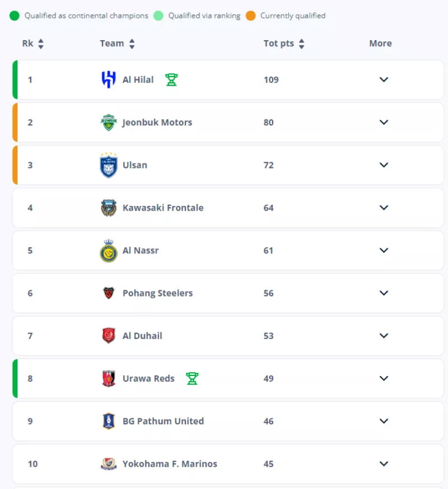Screen dimensions: 448x489
Task: Click the Al Duhail club badge
Action: click(109, 336)
